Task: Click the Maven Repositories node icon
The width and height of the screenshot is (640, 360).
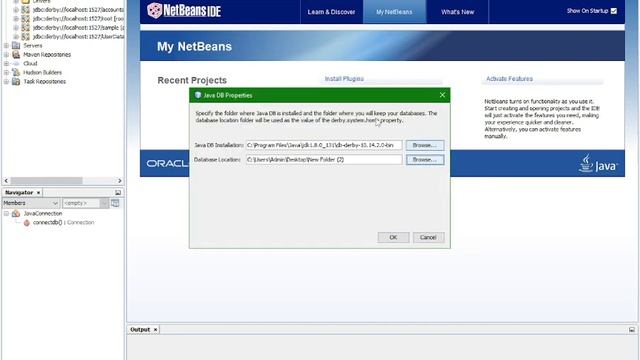Action: click(16, 54)
